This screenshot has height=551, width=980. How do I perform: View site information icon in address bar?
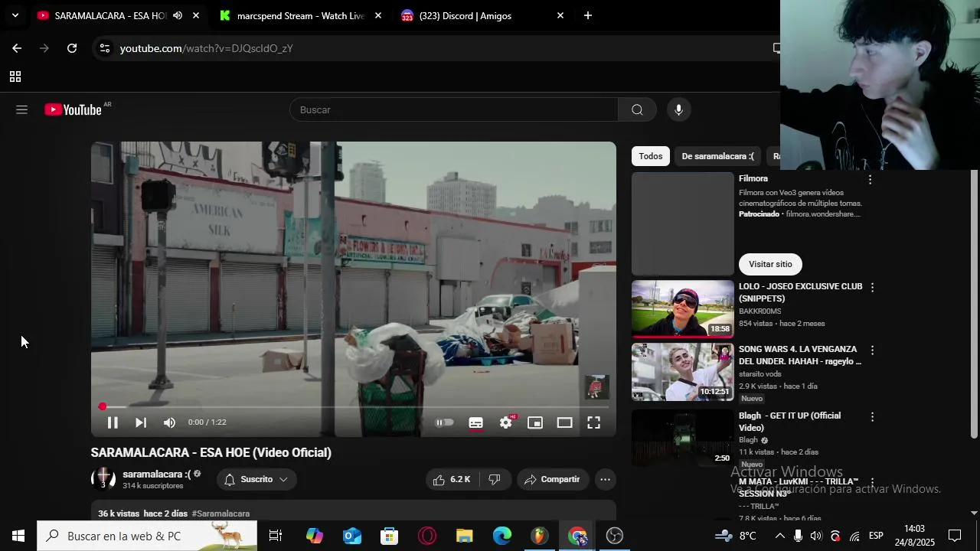[x=106, y=48]
